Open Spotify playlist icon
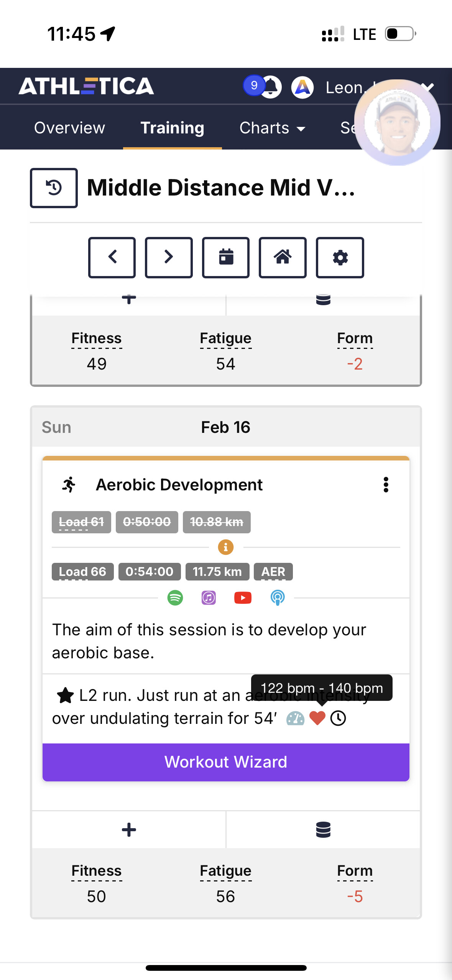Viewport: 452px width, 980px height. point(175,598)
